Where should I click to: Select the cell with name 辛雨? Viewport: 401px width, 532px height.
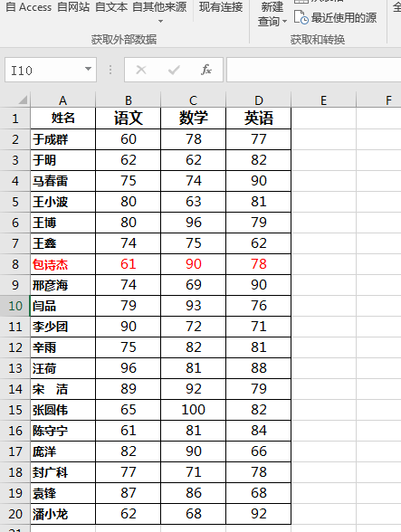click(62, 347)
